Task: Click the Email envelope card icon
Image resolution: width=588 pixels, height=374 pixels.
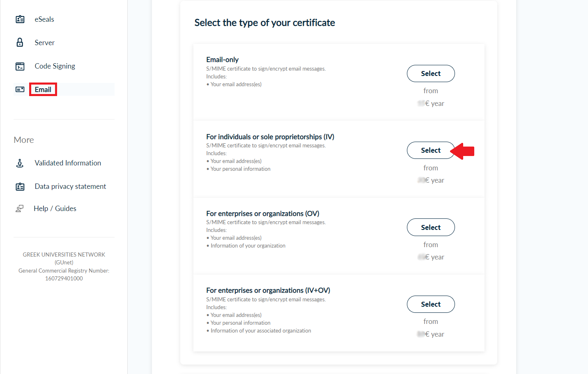Action: pos(20,89)
